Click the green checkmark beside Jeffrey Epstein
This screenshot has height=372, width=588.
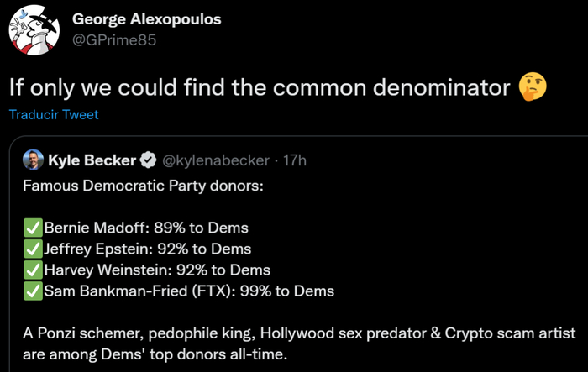pyautogui.click(x=33, y=249)
